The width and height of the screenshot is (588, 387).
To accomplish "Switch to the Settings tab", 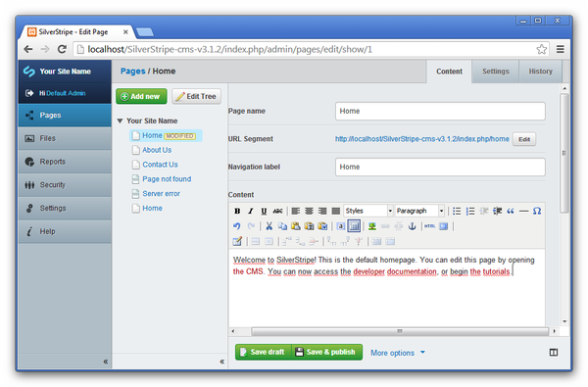I will pos(495,72).
